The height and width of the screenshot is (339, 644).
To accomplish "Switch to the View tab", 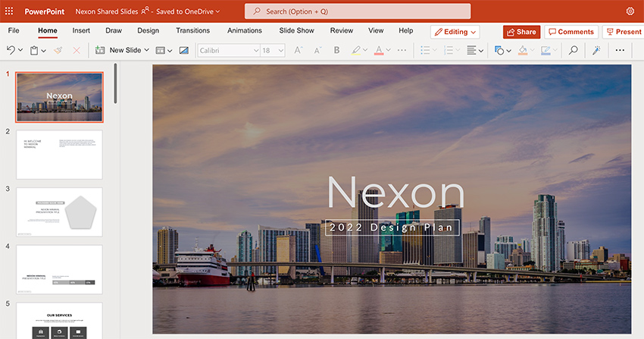I will [376, 30].
